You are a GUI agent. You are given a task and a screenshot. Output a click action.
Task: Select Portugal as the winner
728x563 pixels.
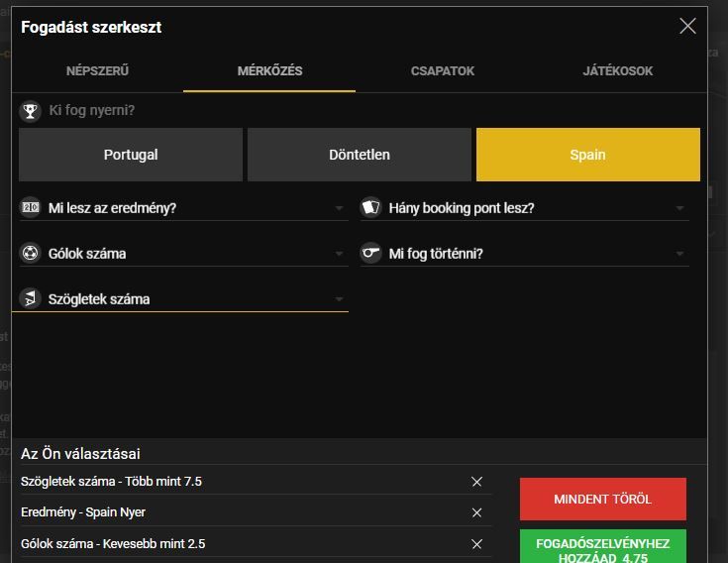(131, 155)
